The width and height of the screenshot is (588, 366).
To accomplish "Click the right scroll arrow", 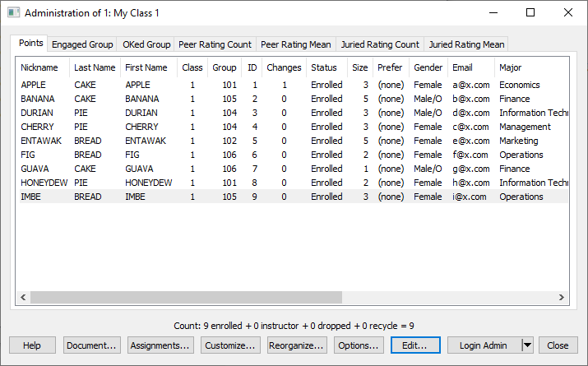I will click(562, 298).
